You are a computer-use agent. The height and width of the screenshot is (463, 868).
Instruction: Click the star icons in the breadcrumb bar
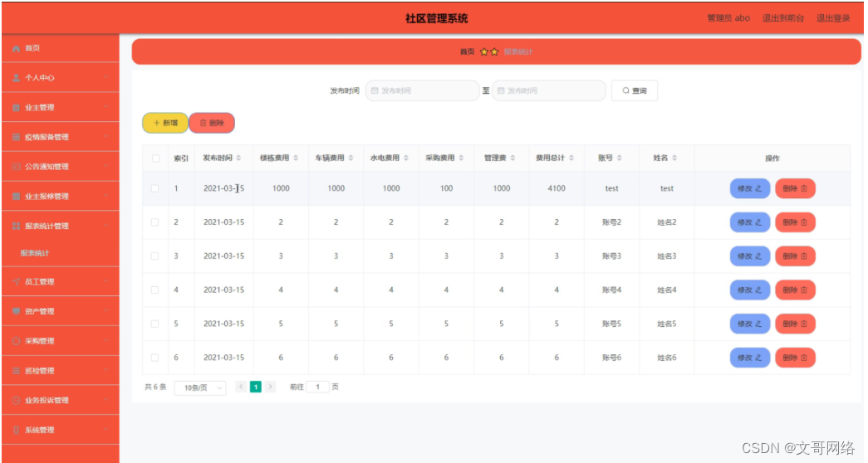pyautogui.click(x=488, y=51)
